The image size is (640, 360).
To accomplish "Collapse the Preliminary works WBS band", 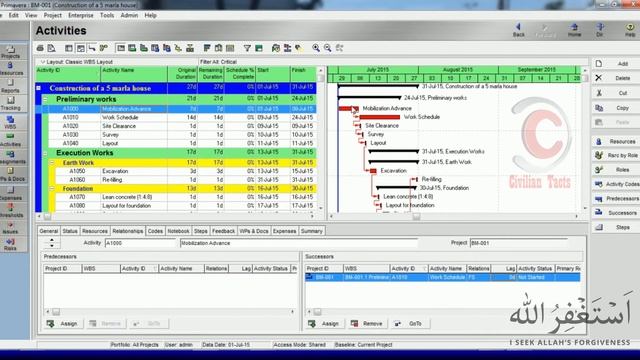I will (x=45, y=99).
